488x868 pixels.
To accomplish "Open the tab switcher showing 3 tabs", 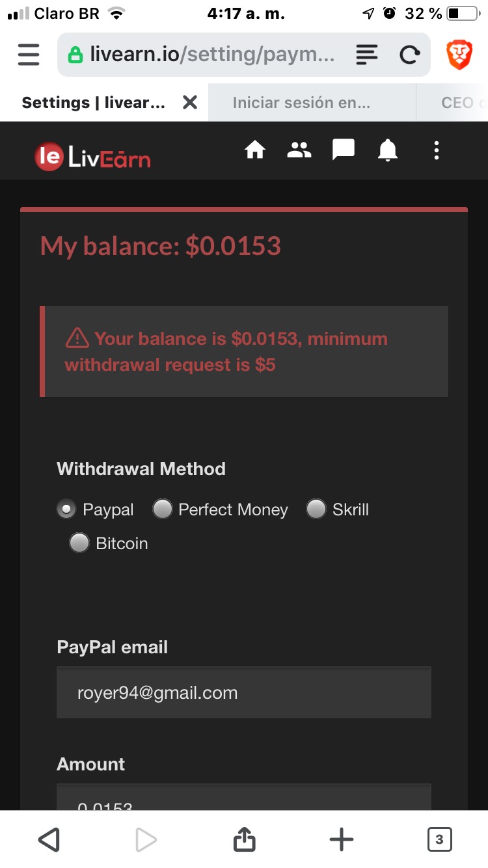I will point(439,839).
